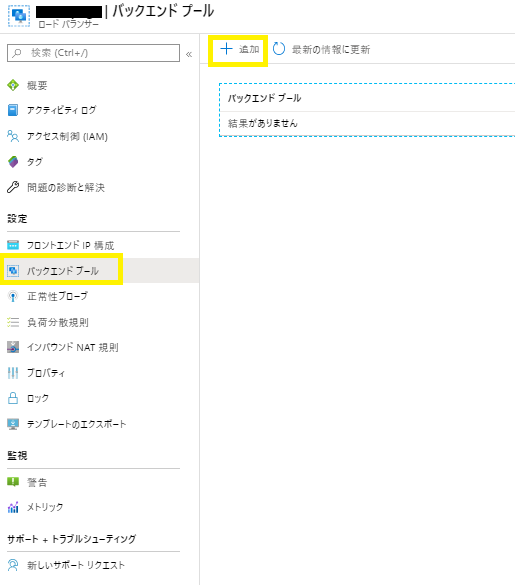Click the circular refresh icon
Image resolution: width=515 pixels, height=585 pixels.
coord(279,49)
